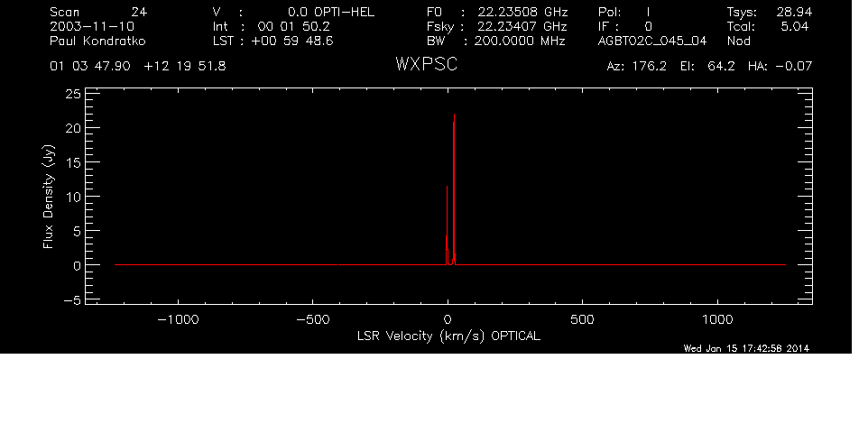Click the tallest red spectral peak
The height and width of the screenshot is (442, 868).
(x=454, y=189)
